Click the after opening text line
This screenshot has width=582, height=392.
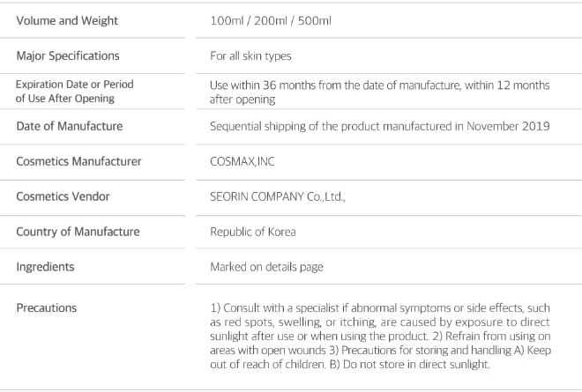coord(242,100)
